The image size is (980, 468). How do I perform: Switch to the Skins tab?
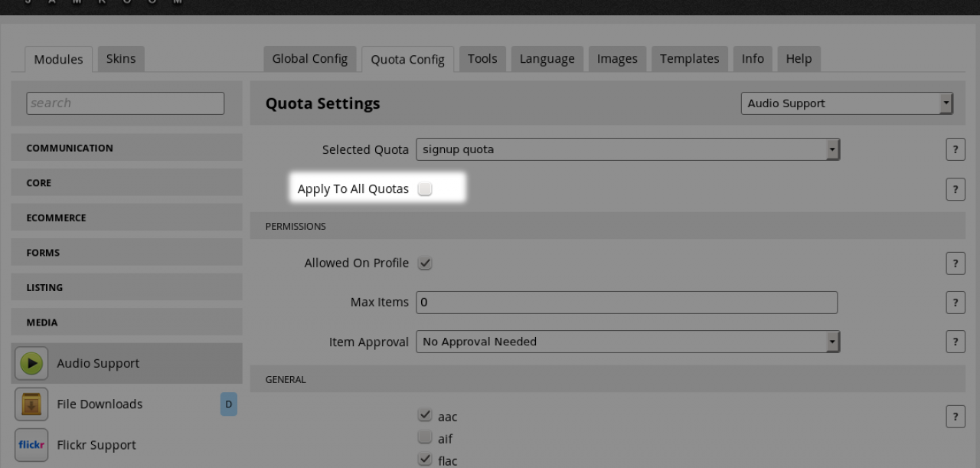pyautogui.click(x=121, y=59)
